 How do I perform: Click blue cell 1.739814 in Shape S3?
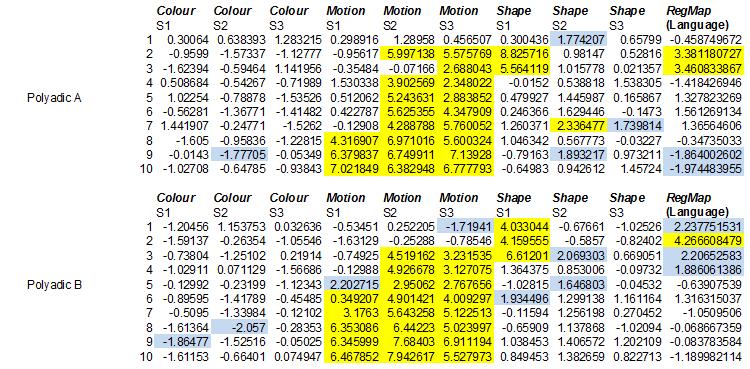click(635, 126)
